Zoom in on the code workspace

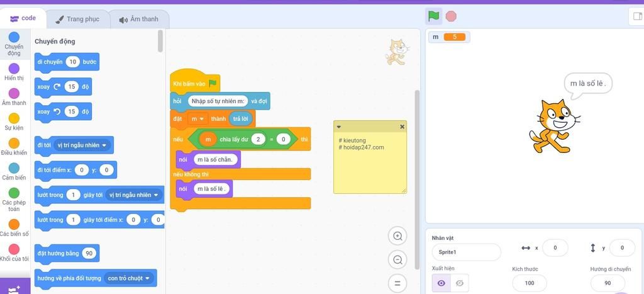[397, 236]
